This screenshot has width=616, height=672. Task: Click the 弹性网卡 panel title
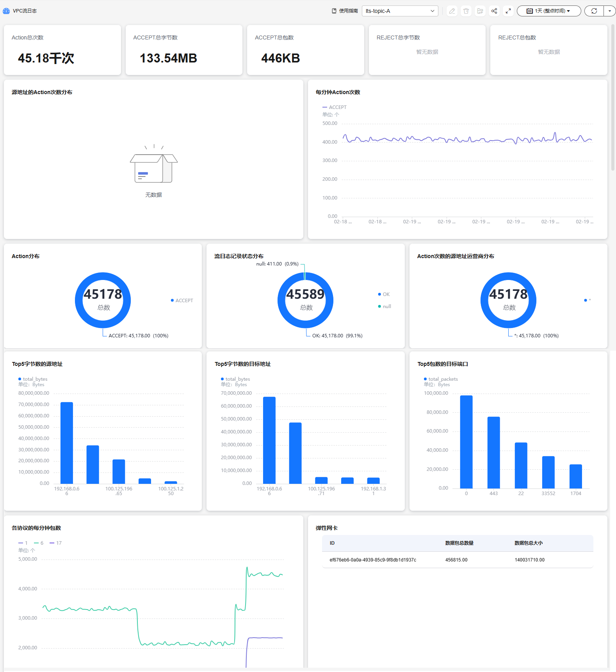pos(327,528)
